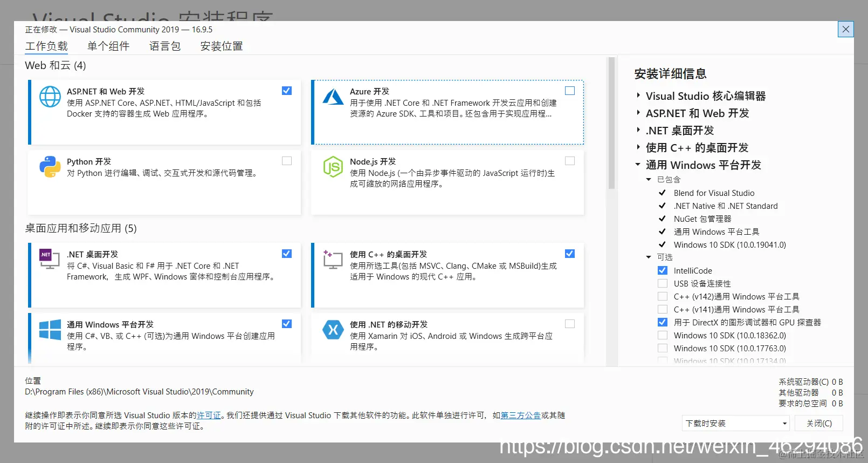Switch to the 安装位置 tab
This screenshot has width=868, height=463.
click(222, 46)
